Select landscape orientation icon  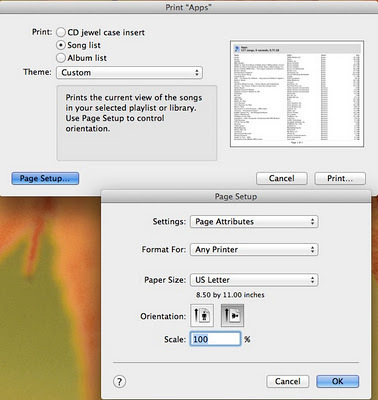point(232,315)
